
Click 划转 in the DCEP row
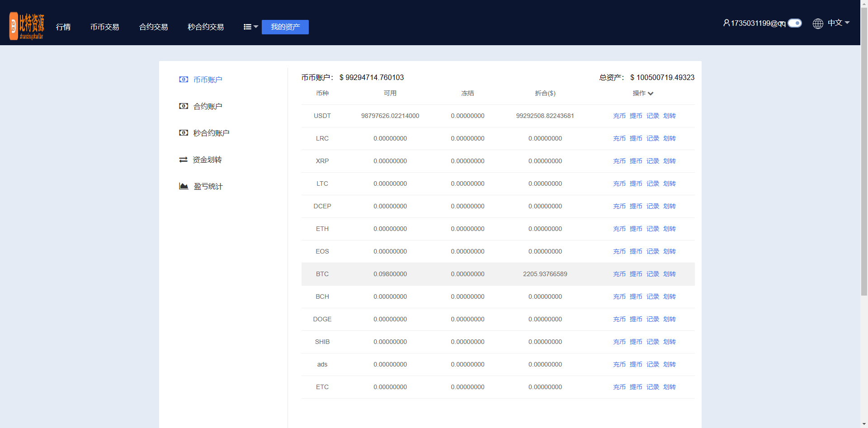coord(670,206)
